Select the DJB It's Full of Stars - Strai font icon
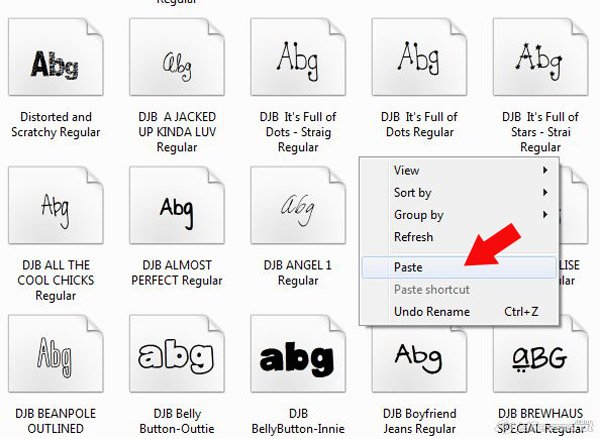 tap(540, 57)
